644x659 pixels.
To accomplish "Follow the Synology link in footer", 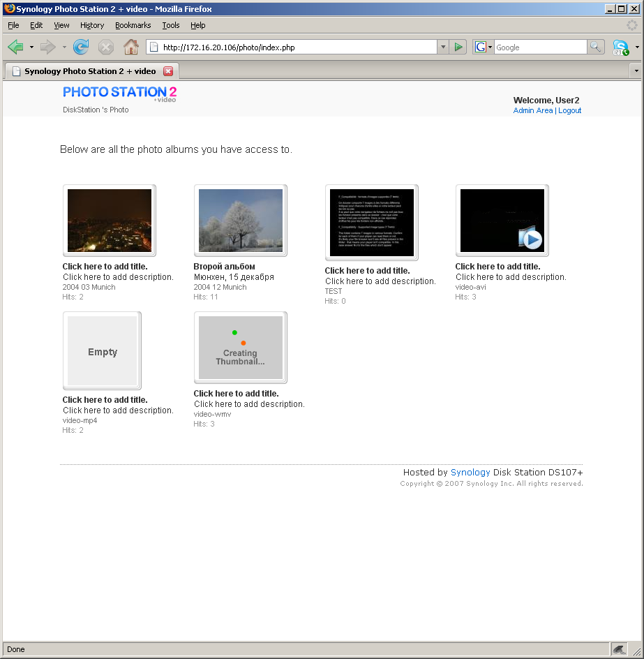I will click(470, 473).
